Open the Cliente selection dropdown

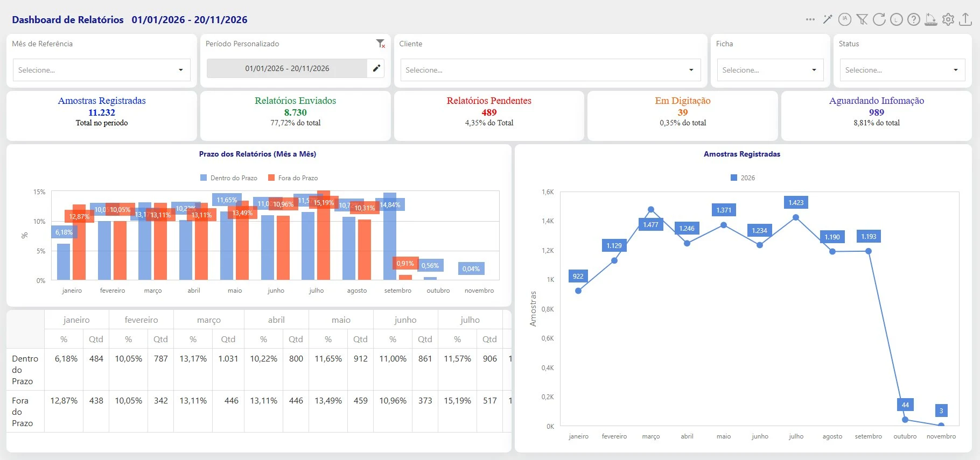coord(550,70)
